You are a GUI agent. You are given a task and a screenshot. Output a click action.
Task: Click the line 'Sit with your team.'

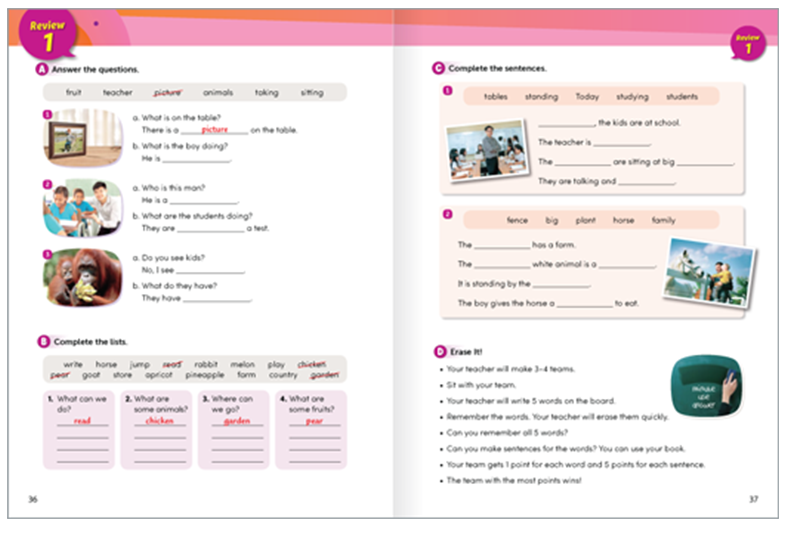click(x=481, y=385)
